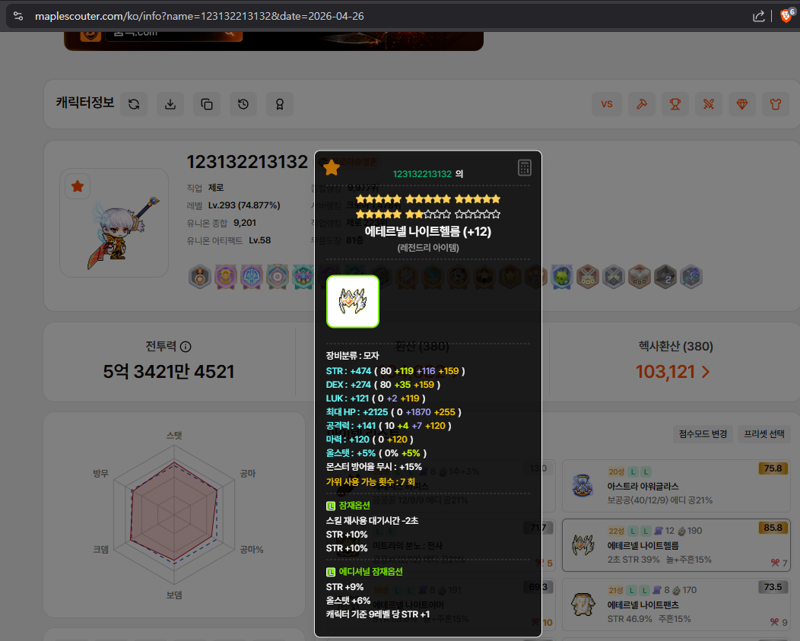Viewport: 800px width, 641px height.
Task: Click the browser share icon
Action: (x=759, y=16)
